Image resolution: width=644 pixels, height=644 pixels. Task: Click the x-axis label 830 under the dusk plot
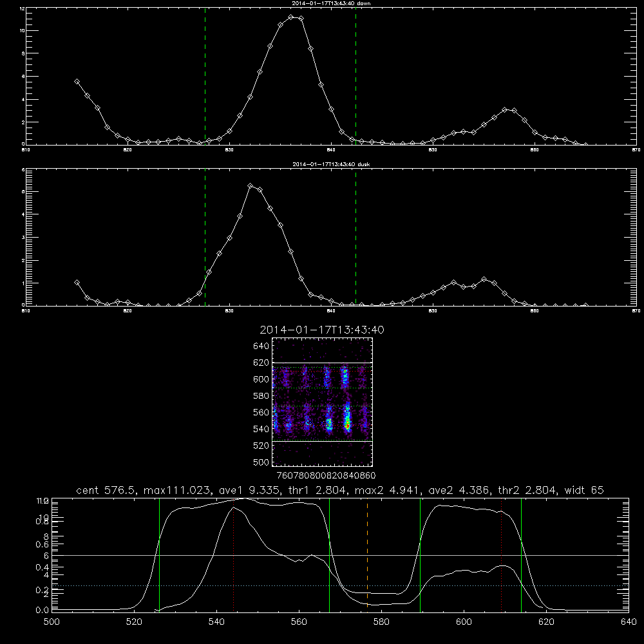[229, 311]
